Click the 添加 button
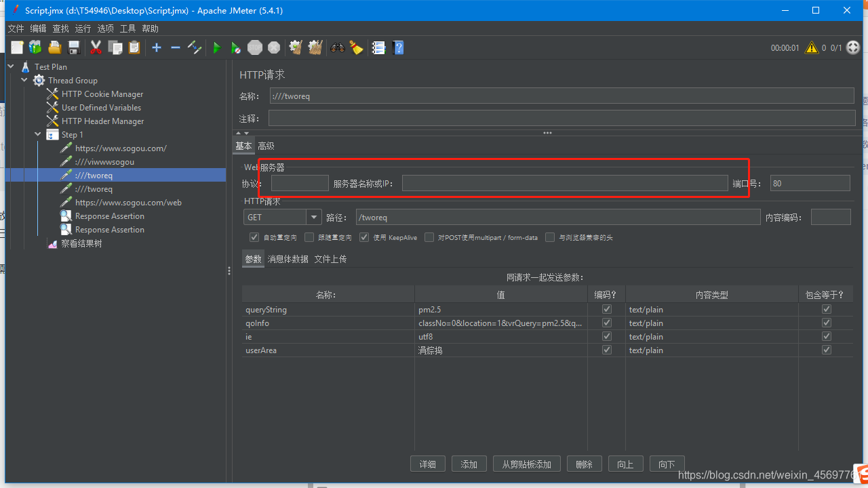The image size is (868, 488). (469, 464)
